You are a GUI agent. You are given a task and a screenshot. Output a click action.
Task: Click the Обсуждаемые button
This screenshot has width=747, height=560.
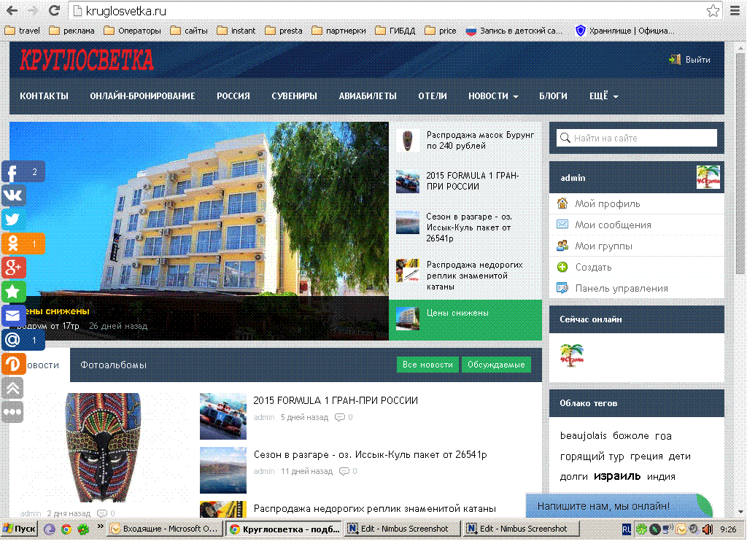coord(496,365)
